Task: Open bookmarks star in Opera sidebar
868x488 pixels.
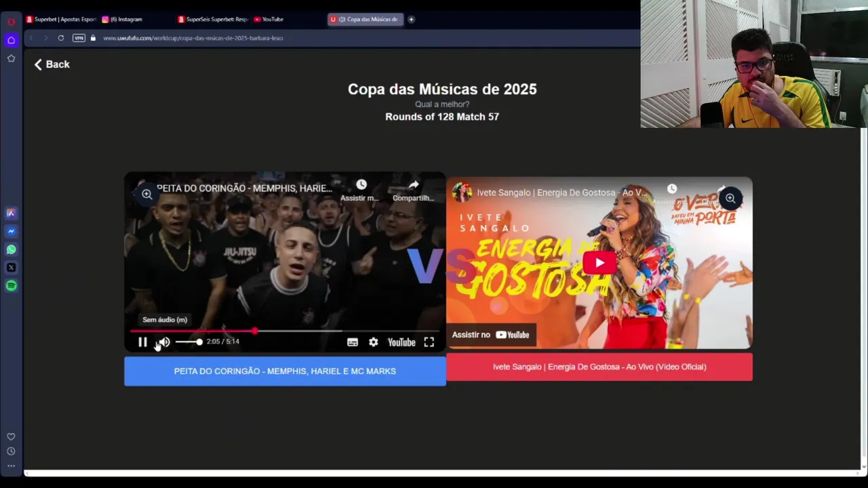Action: coord(11,58)
